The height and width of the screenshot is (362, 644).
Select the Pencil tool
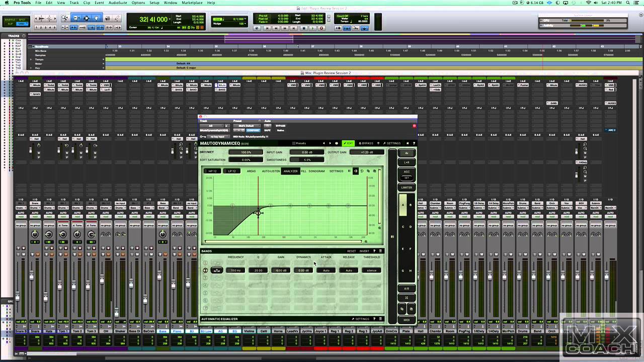[118, 18]
